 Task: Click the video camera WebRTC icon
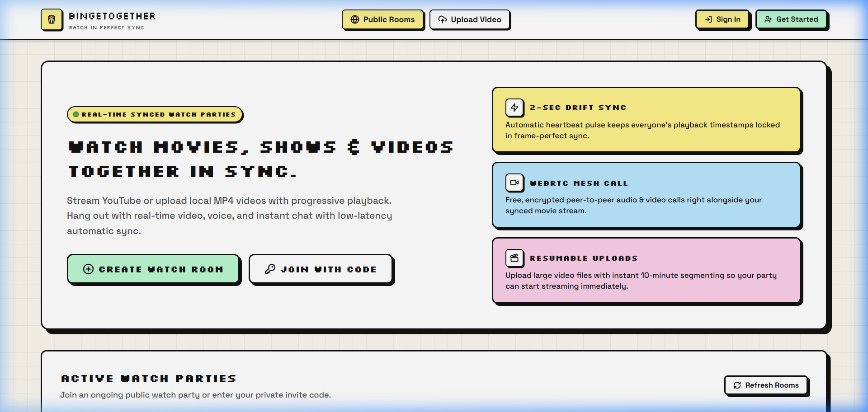tap(514, 183)
